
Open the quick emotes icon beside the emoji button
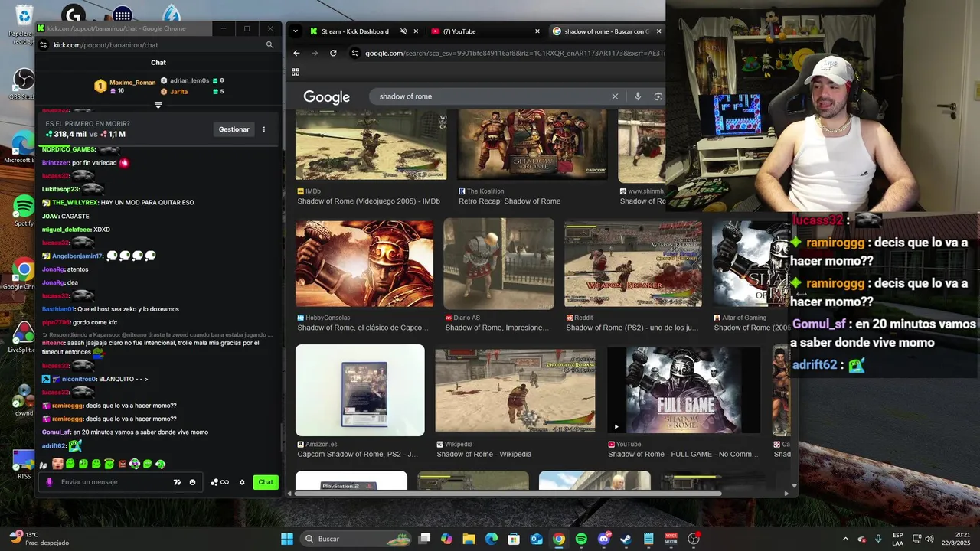coord(177,482)
